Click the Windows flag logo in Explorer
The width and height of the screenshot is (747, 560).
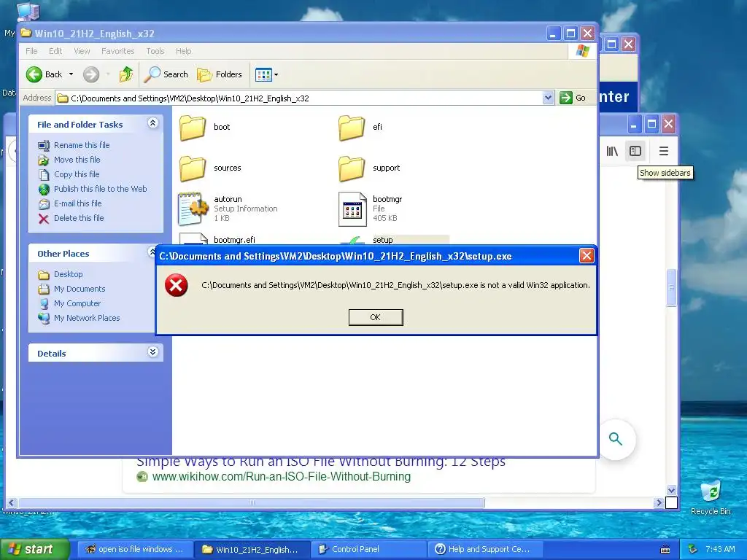582,51
